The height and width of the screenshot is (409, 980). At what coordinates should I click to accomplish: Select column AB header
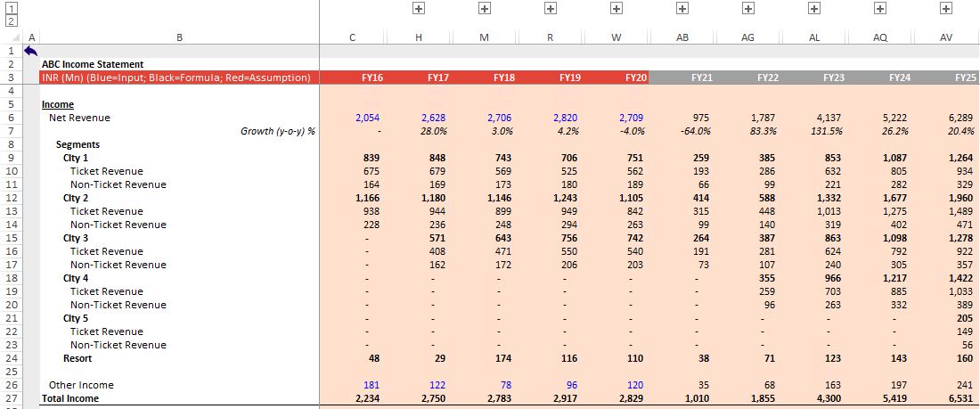point(682,37)
